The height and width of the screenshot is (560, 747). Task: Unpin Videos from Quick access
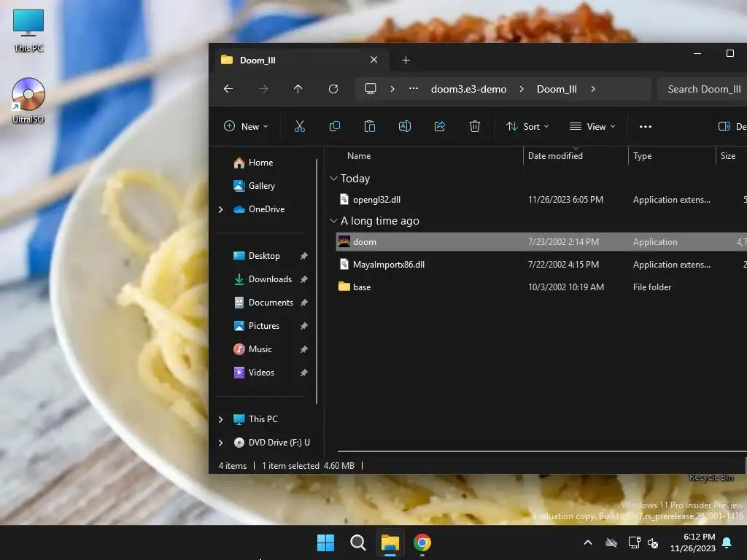[x=304, y=373]
